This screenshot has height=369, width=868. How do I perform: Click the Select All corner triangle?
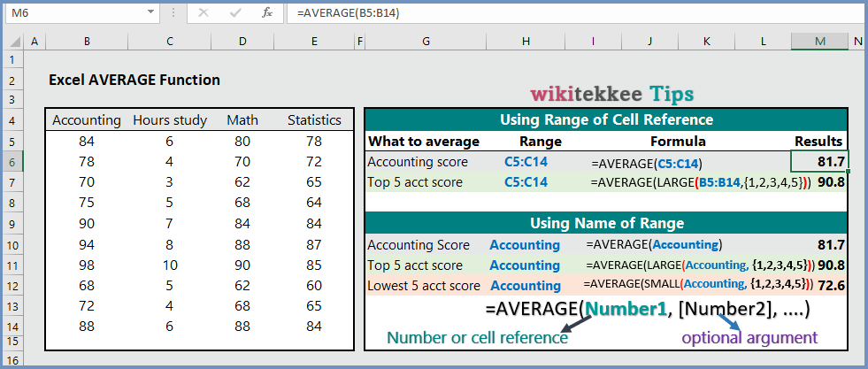click(x=15, y=41)
